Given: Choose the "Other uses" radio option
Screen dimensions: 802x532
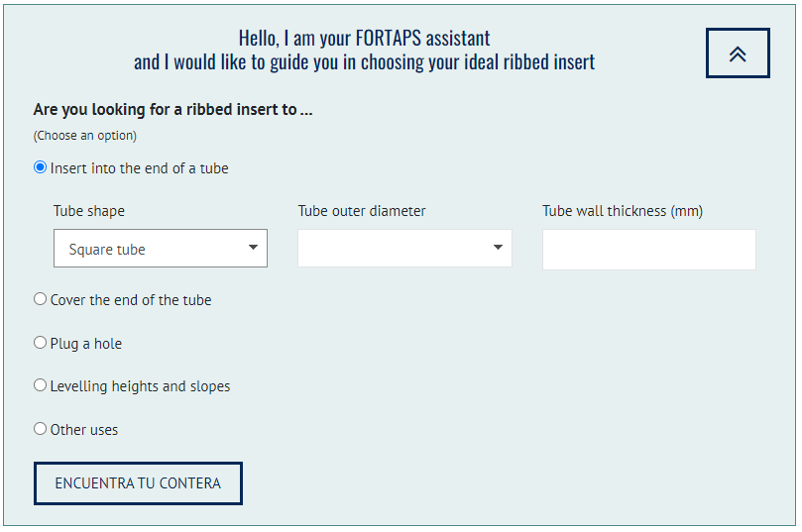Looking at the screenshot, I should (41, 429).
